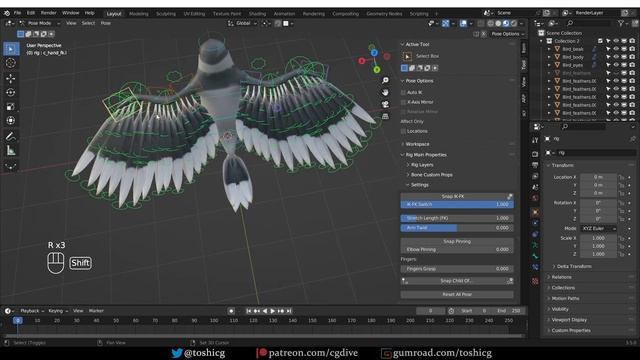Disable Bird_beak in renders camera icon
640x360 pixels.
[632, 49]
